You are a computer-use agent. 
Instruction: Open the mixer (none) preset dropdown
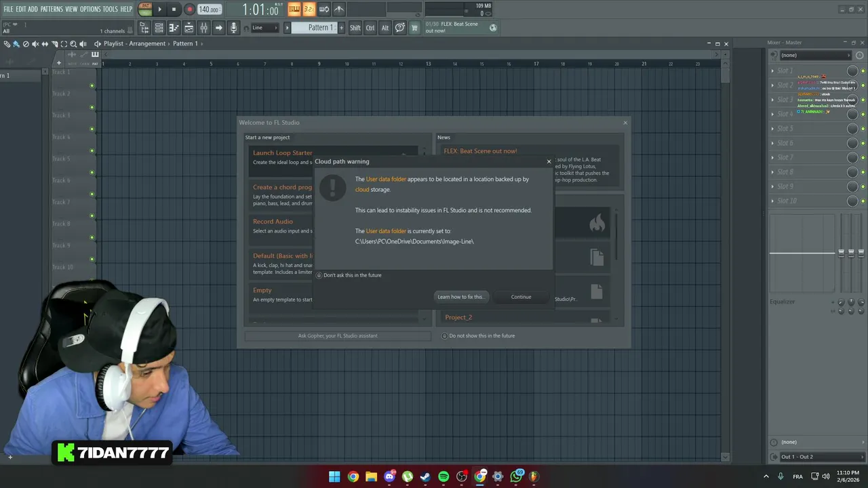point(814,55)
